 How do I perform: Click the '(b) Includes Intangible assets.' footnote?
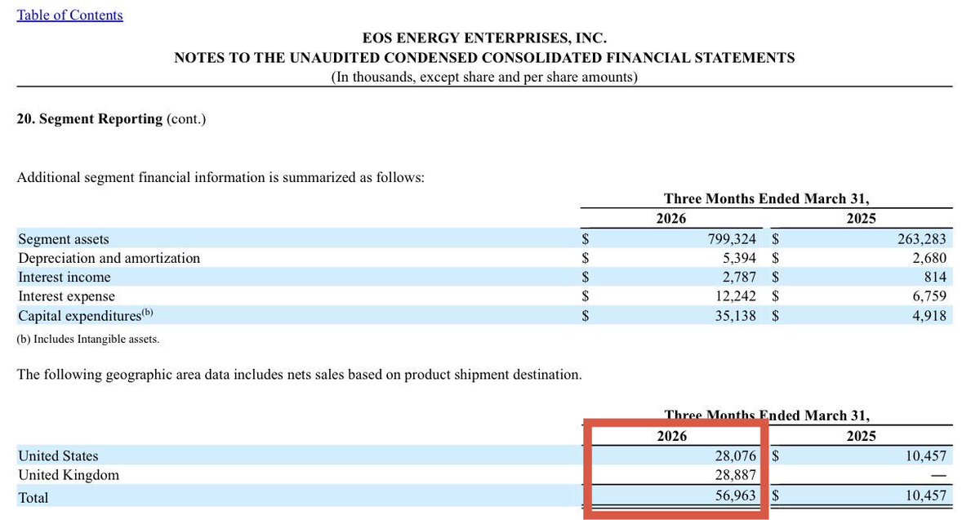[x=88, y=339]
